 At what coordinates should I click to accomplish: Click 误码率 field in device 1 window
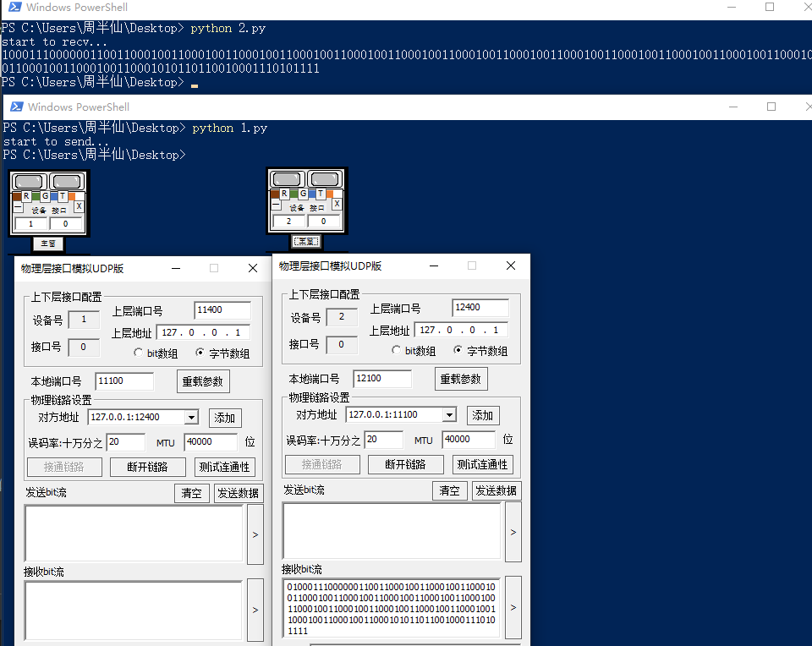tap(126, 442)
